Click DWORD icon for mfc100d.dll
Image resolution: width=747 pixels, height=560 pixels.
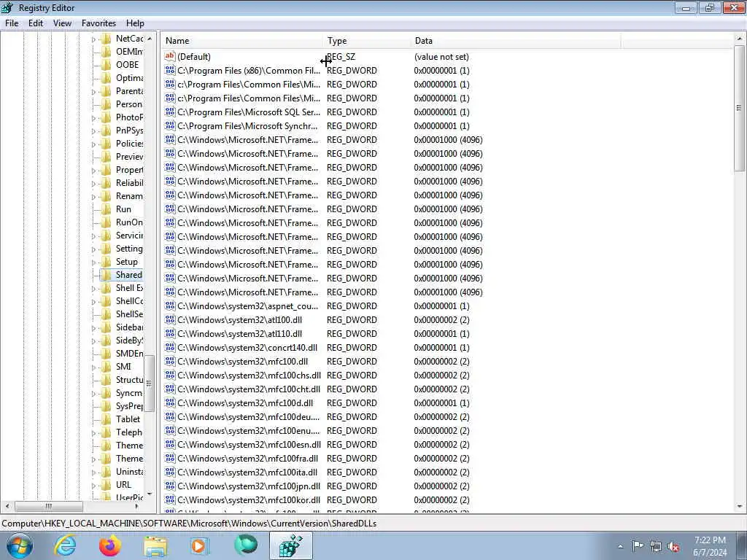pos(169,402)
